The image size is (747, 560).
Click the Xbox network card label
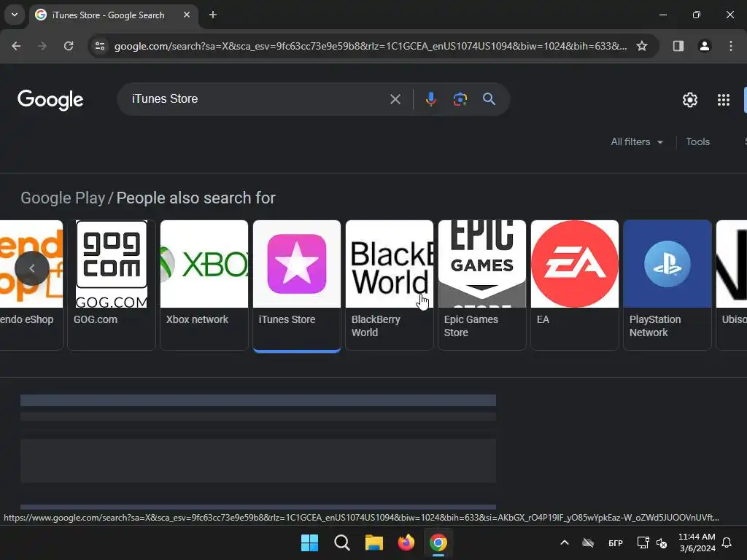pyautogui.click(x=197, y=319)
